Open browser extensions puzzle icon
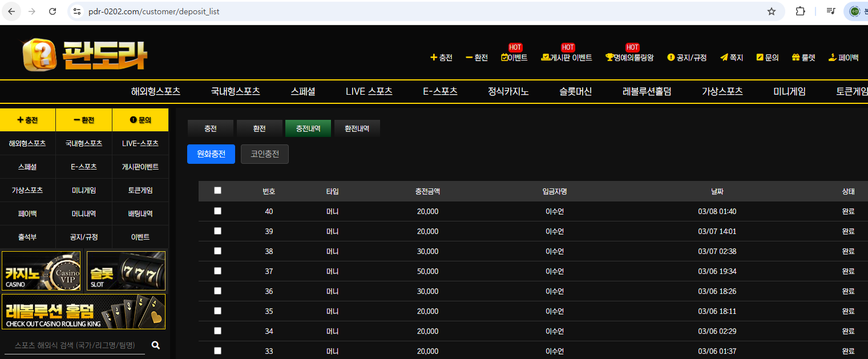Screen dimensions: 868x359 800,11
